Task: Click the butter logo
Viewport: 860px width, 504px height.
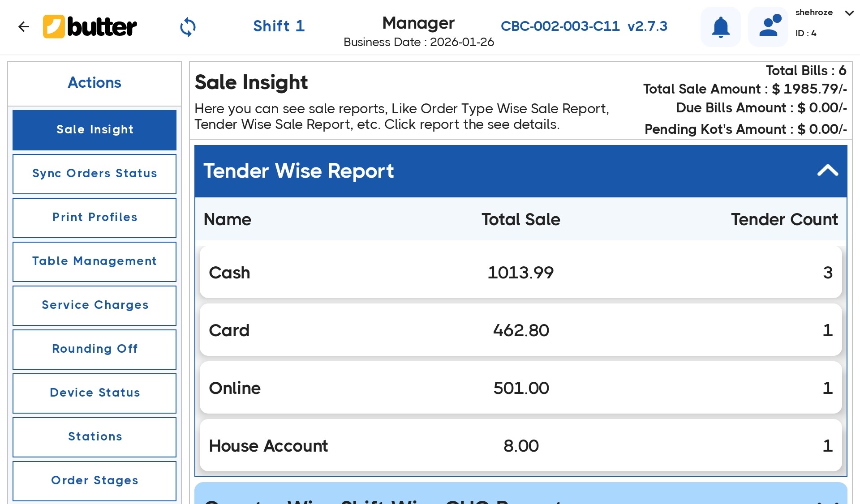Action: [x=90, y=27]
